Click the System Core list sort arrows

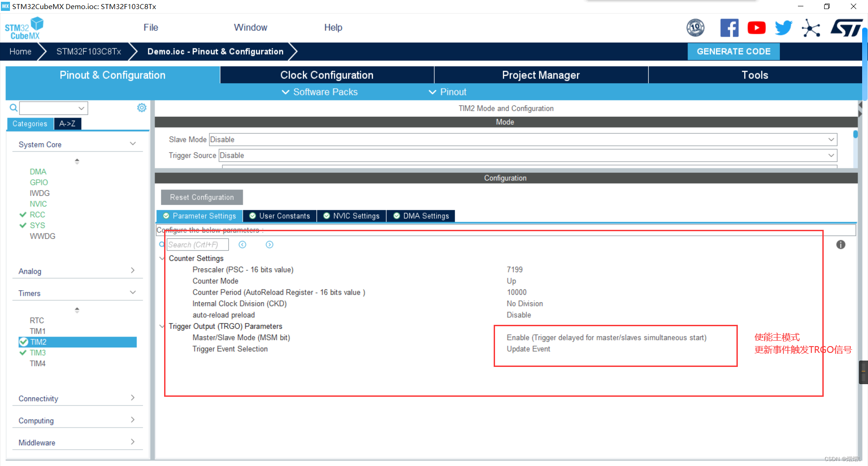tap(77, 161)
